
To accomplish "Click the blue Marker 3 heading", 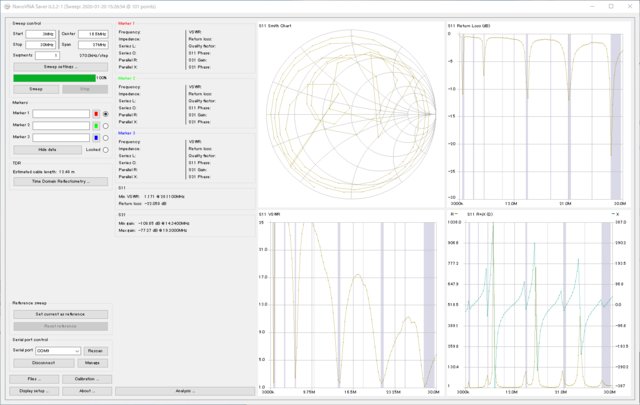I will click(x=127, y=133).
